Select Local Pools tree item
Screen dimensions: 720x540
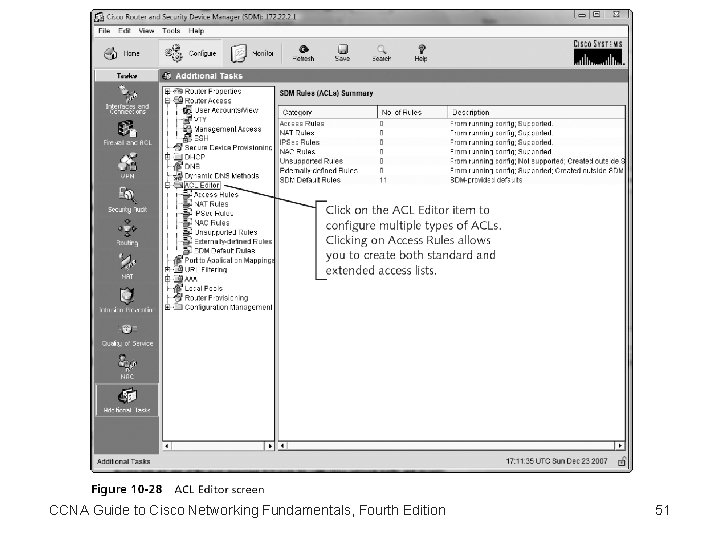coord(204,288)
